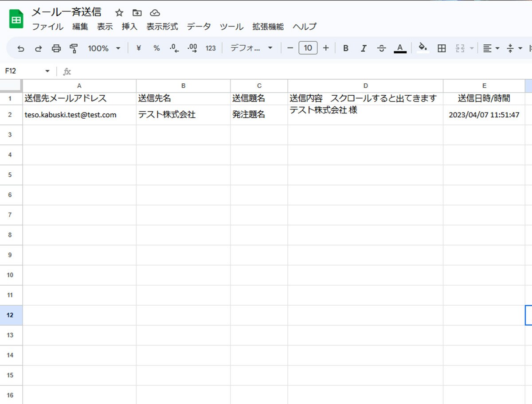Click the font size field showing 10
The width and height of the screenshot is (532, 404).
(x=308, y=48)
